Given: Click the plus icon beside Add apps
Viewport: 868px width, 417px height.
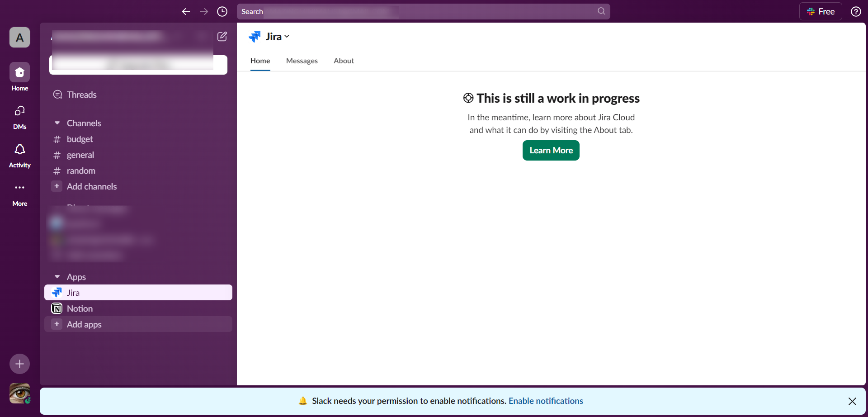Looking at the screenshot, I should click(57, 324).
